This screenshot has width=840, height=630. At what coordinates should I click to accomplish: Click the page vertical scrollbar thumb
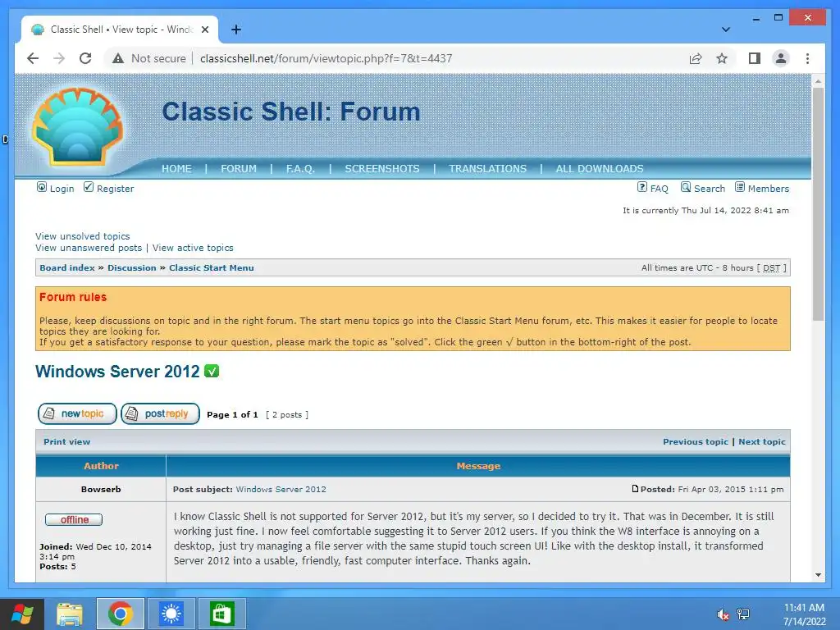pyautogui.click(x=818, y=203)
